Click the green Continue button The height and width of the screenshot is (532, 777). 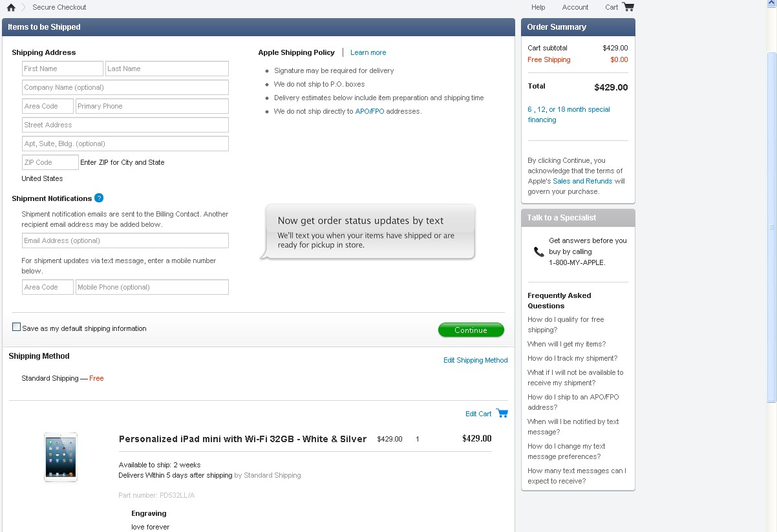click(x=471, y=330)
